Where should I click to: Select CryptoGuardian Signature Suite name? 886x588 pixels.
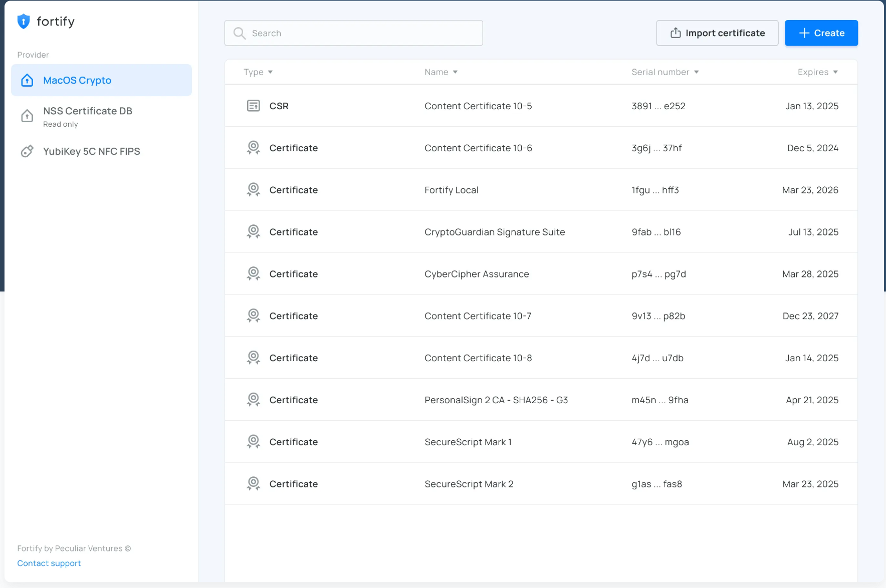pos(495,232)
